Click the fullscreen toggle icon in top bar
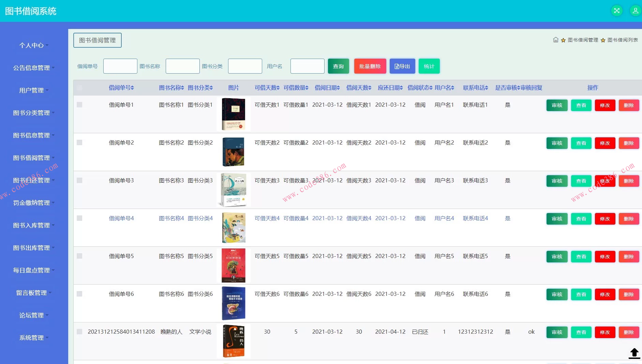642x364 pixels. click(x=616, y=11)
